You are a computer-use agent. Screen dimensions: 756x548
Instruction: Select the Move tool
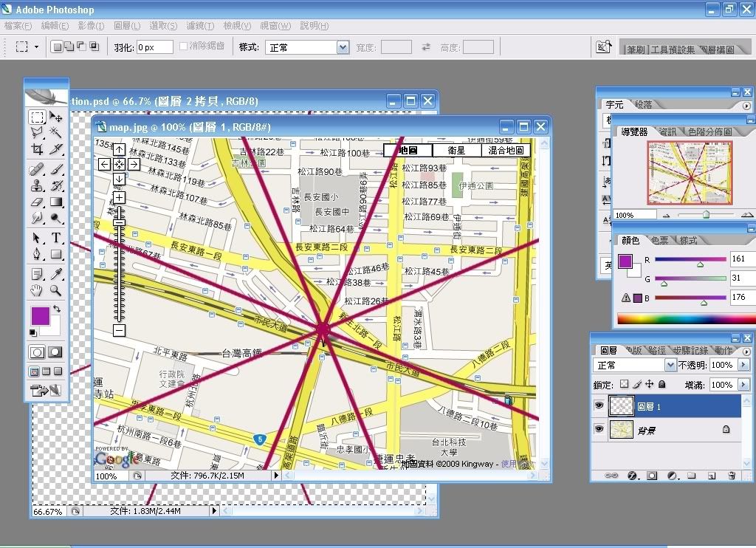pyautogui.click(x=56, y=117)
